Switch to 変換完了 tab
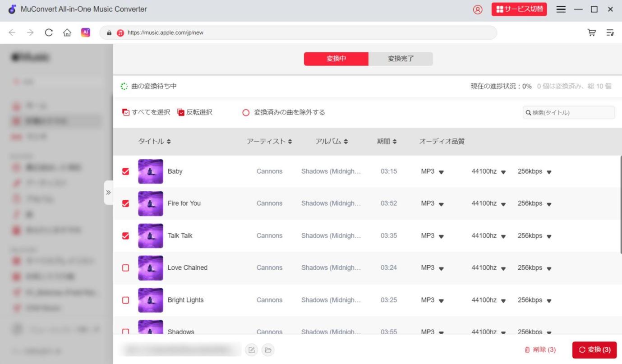 click(401, 59)
